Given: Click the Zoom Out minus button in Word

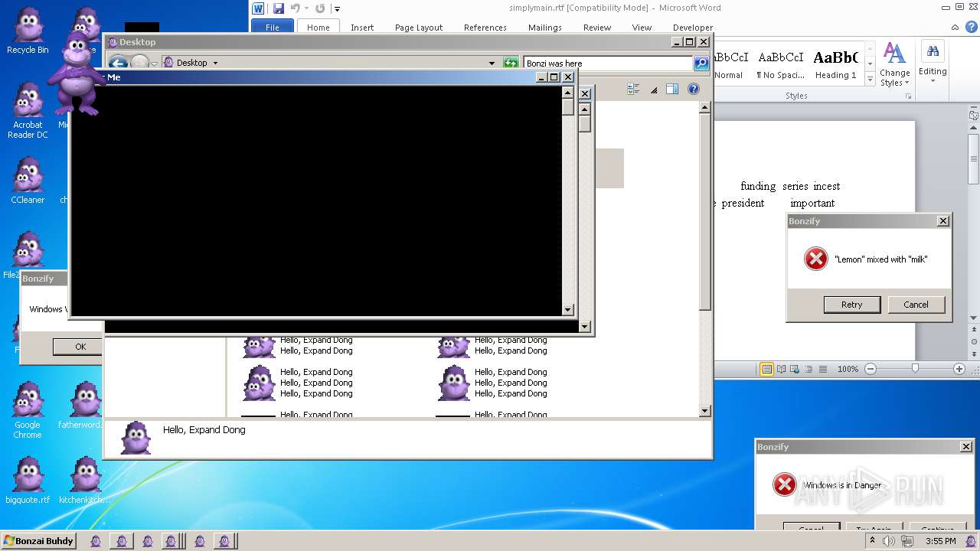Looking at the screenshot, I should (871, 369).
